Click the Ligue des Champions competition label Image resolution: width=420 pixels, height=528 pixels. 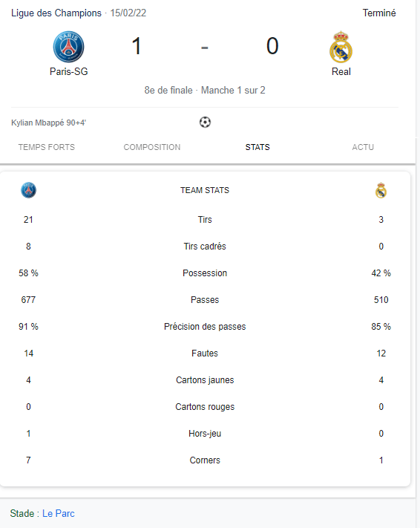(56, 13)
